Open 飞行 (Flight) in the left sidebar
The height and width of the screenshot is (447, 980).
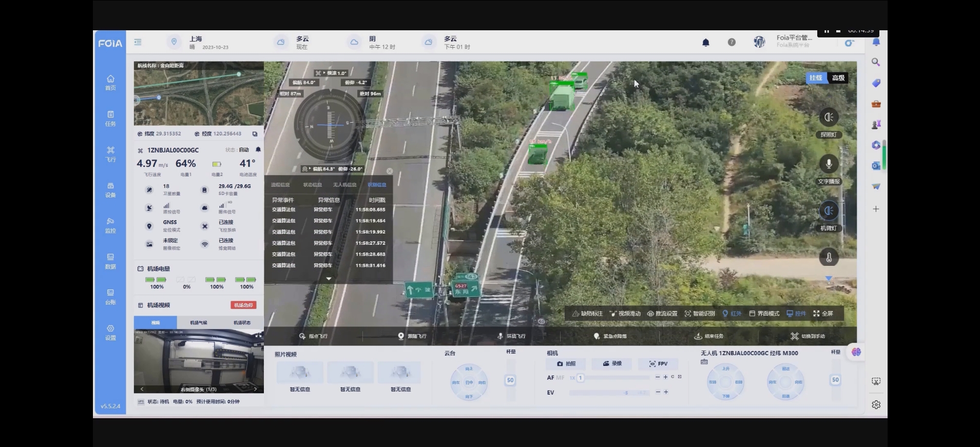110,153
